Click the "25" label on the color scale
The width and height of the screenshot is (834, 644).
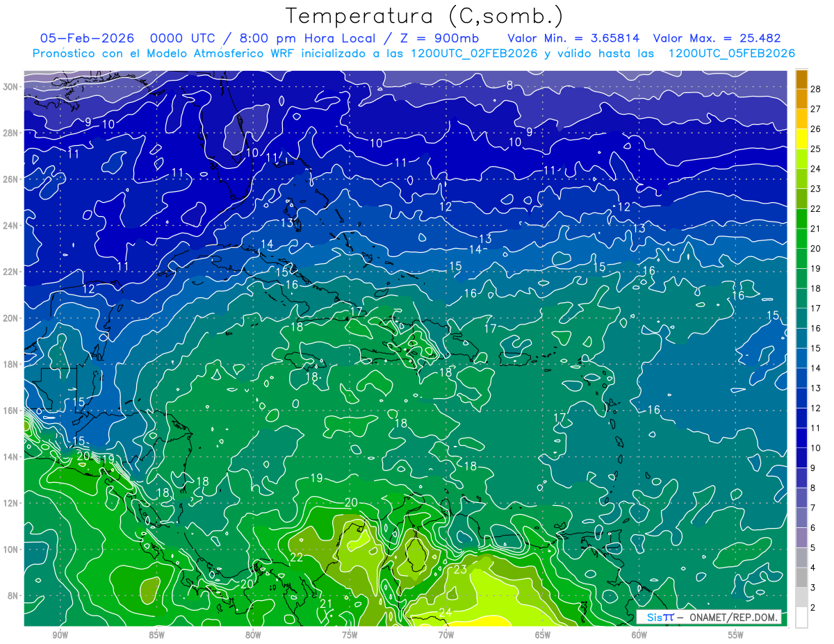(816, 149)
